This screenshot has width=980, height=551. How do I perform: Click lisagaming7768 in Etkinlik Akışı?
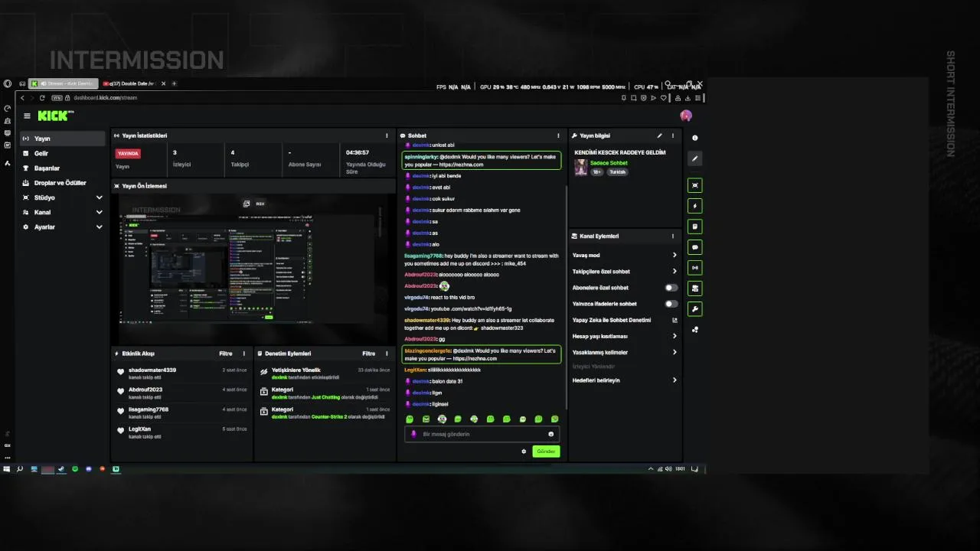tap(149, 409)
